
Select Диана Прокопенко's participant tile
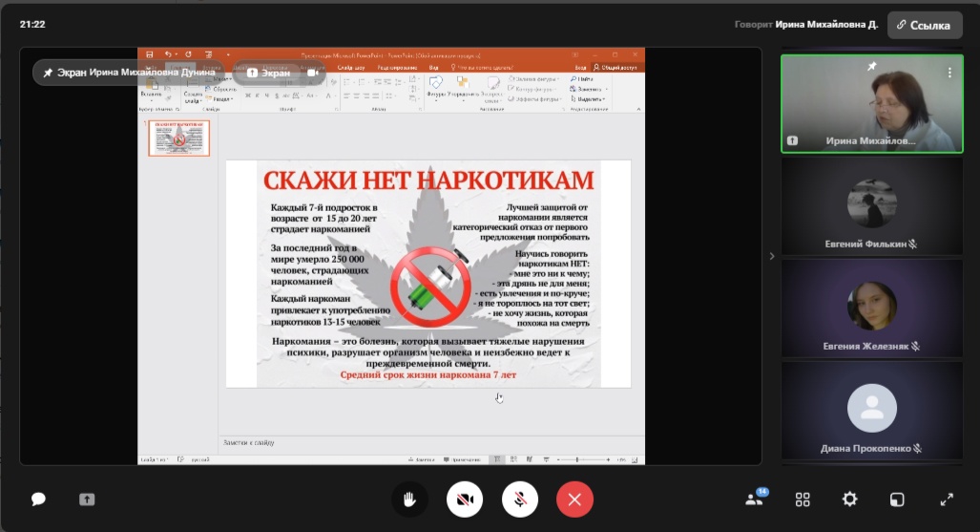[872, 410]
